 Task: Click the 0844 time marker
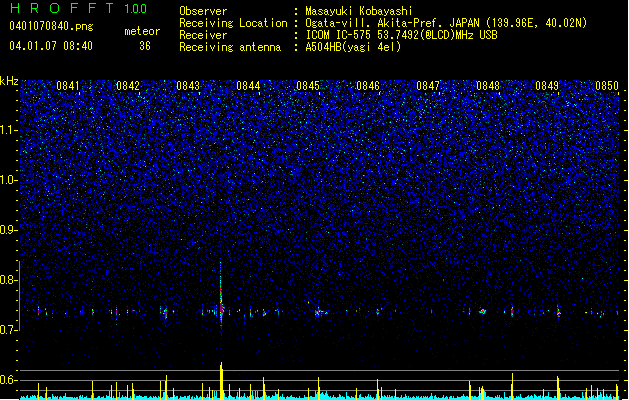(x=248, y=86)
